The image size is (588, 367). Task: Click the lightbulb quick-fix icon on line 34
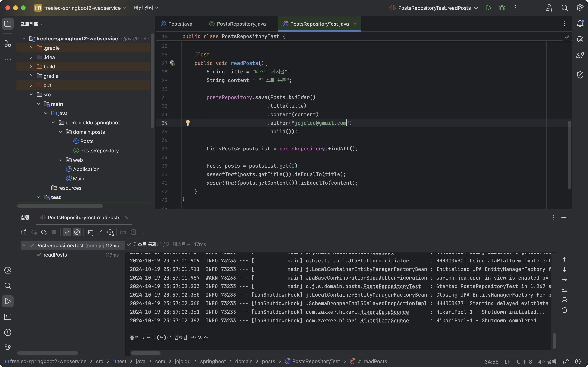click(188, 123)
